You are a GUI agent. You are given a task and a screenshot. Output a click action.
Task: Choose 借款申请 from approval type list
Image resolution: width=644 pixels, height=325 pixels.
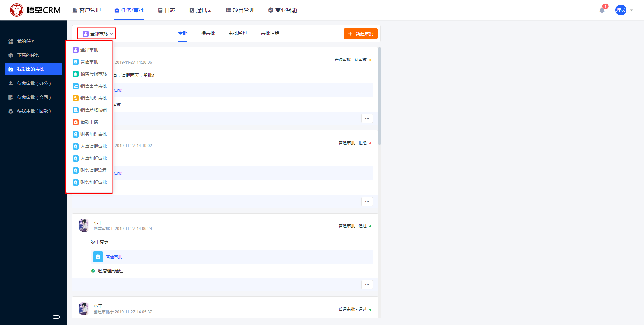coord(89,122)
